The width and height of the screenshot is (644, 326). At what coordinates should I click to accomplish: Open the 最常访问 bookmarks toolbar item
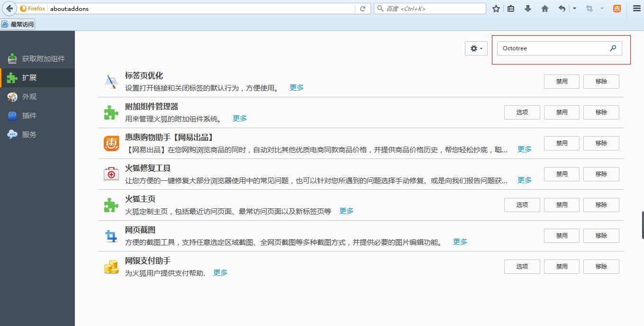coord(18,24)
